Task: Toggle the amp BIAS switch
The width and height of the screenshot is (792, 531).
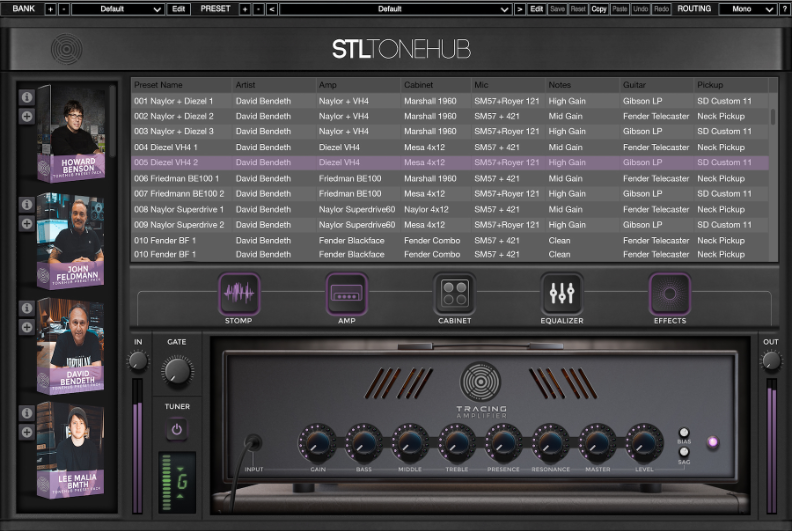Action: coord(683,432)
